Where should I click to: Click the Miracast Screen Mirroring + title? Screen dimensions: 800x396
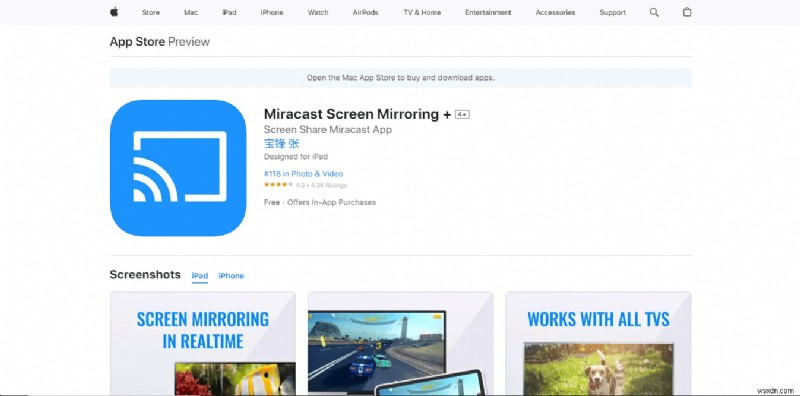click(357, 114)
